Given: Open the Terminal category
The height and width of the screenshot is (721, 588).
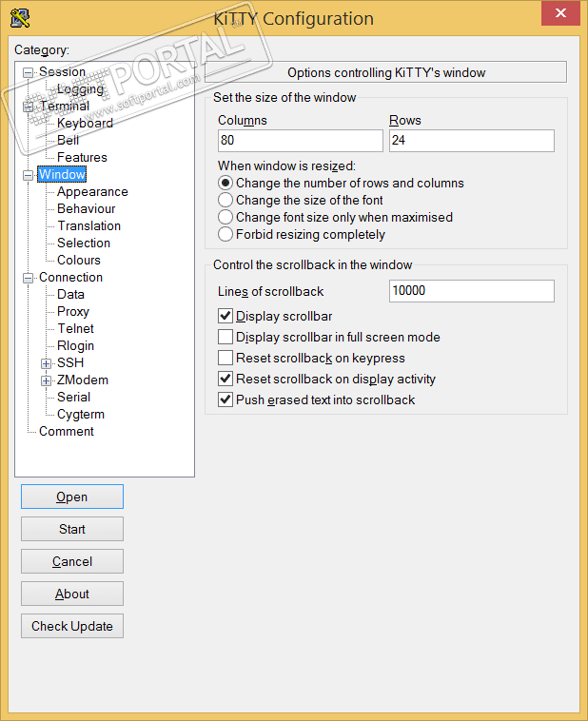Looking at the screenshot, I should tap(65, 106).
